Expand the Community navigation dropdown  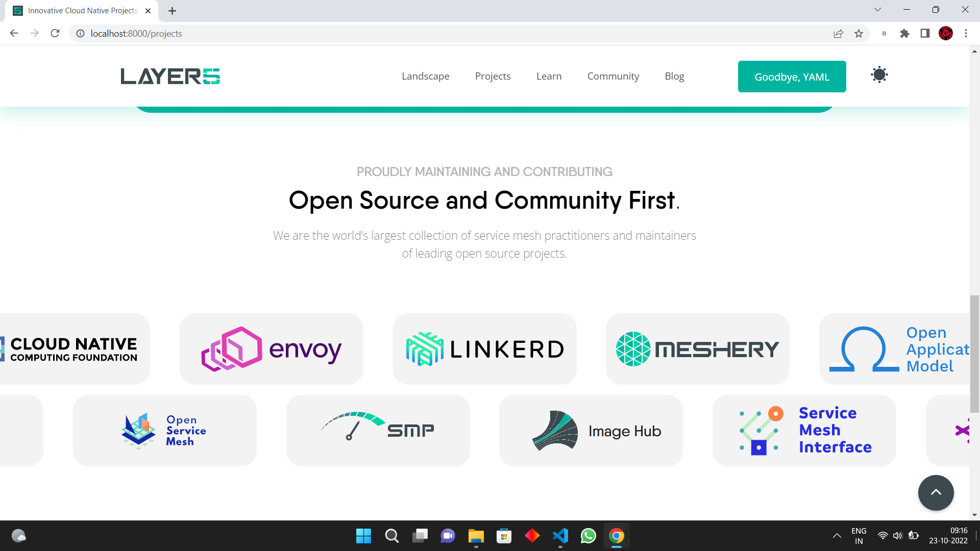pos(613,76)
